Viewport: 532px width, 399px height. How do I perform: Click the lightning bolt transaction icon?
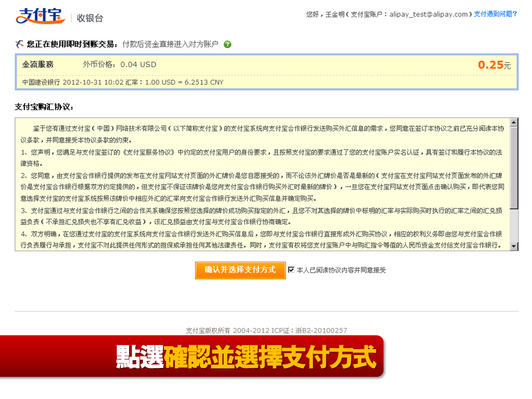(x=18, y=43)
